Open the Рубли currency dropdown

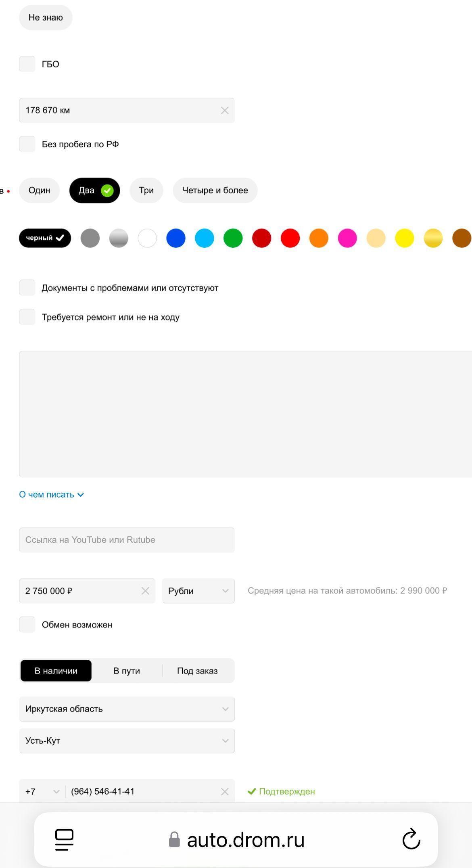(x=198, y=591)
